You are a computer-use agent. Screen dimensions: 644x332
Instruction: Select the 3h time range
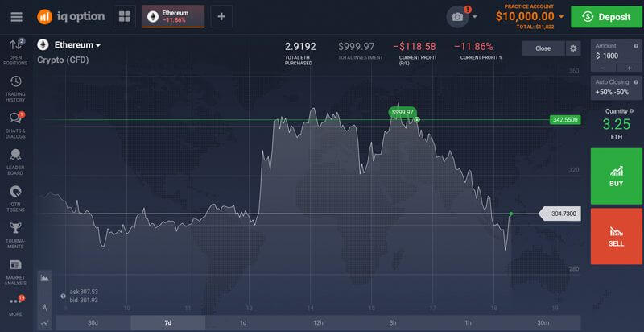click(393, 322)
